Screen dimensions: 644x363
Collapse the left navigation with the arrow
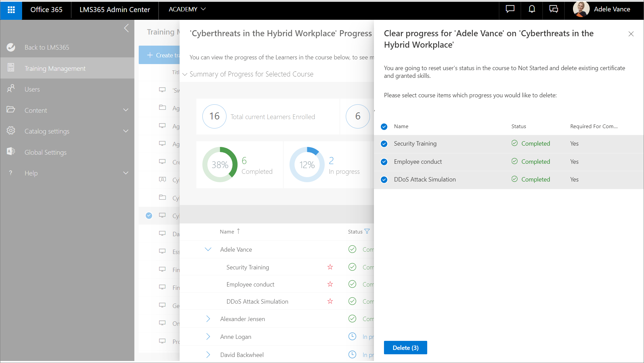[126, 28]
